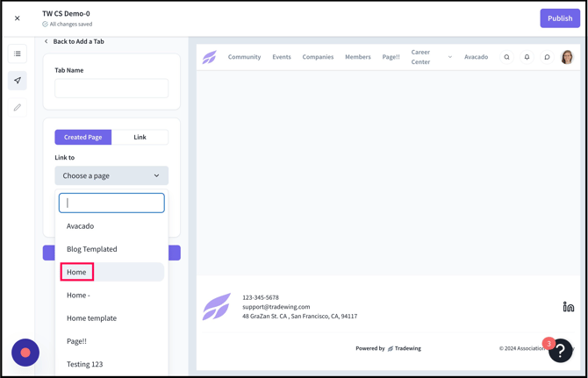Open the Avacado tab in preview navigation
This screenshot has height=378, width=588.
tap(476, 57)
